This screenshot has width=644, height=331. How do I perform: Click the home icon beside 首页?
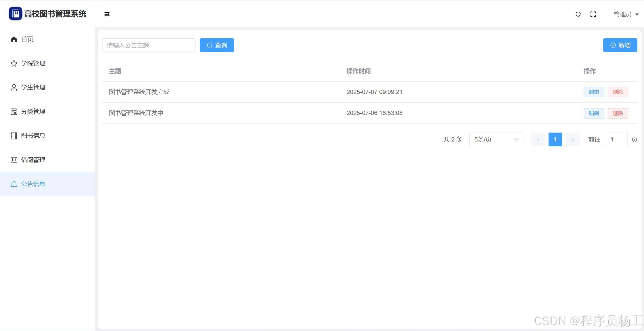[x=14, y=39]
